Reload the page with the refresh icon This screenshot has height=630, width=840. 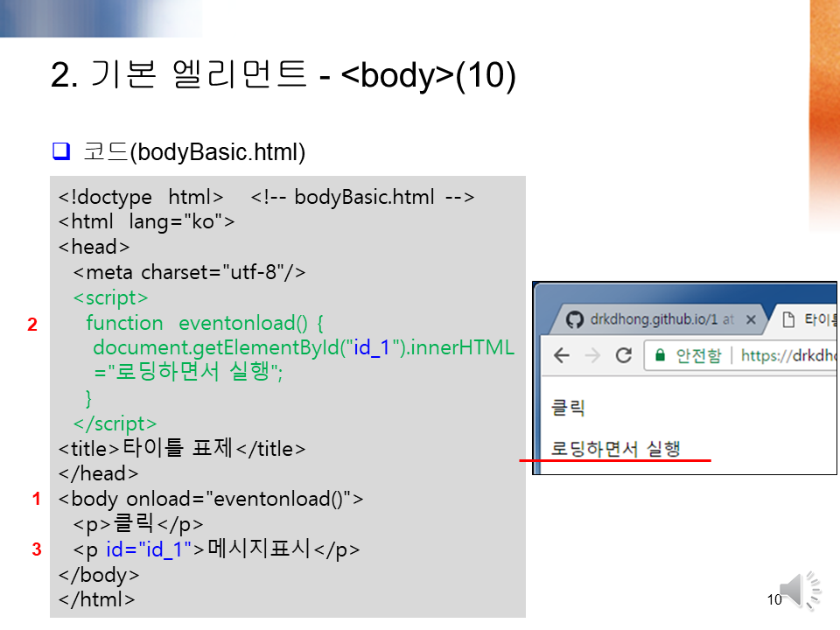[x=624, y=355]
